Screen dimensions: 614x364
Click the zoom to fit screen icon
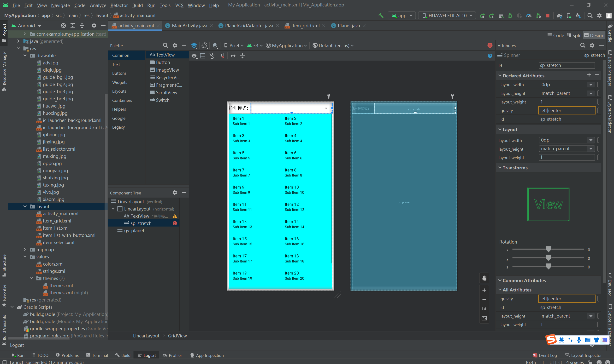484,318
